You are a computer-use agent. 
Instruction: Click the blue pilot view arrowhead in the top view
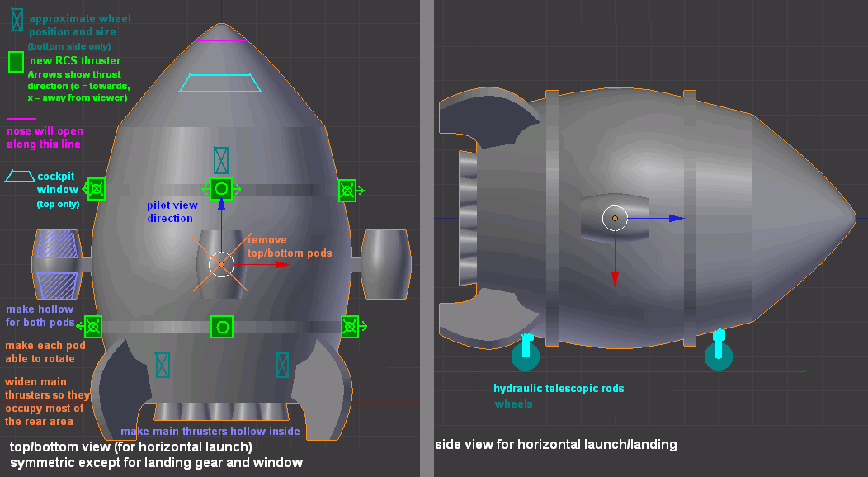pyautogui.click(x=221, y=204)
